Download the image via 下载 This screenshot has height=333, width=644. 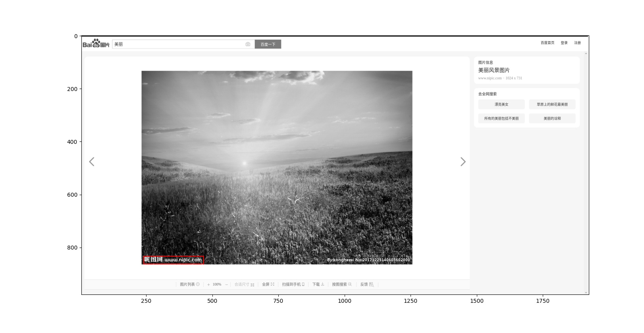point(318,285)
